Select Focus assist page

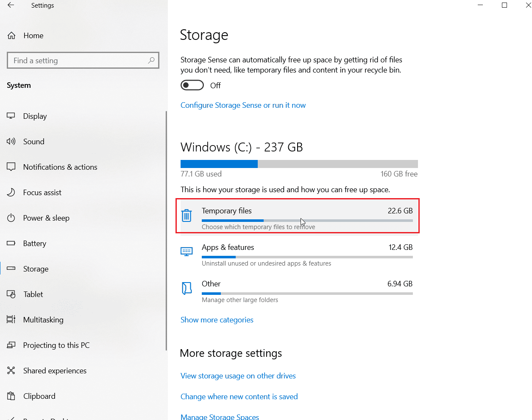[42, 192]
